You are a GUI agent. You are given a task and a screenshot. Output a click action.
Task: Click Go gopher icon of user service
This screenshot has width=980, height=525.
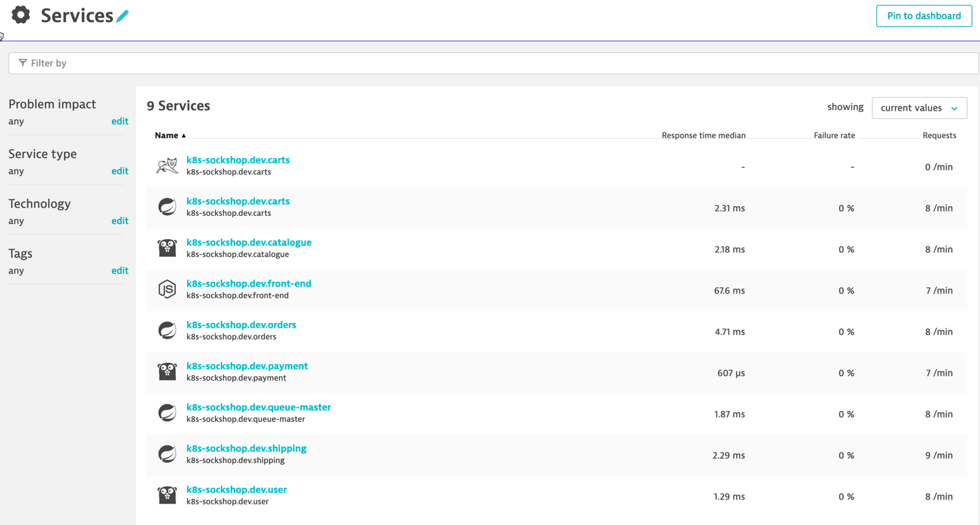167,495
